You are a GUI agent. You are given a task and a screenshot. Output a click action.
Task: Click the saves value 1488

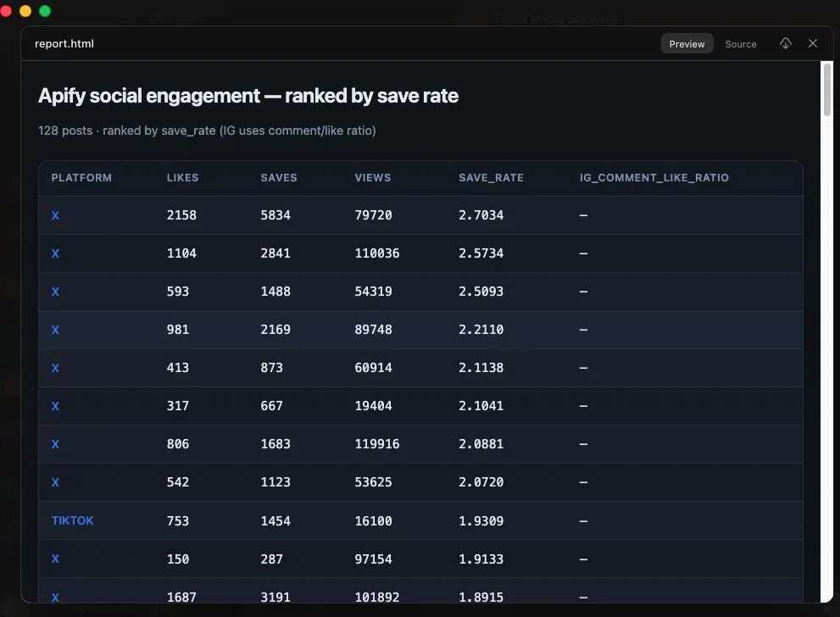[x=275, y=292]
